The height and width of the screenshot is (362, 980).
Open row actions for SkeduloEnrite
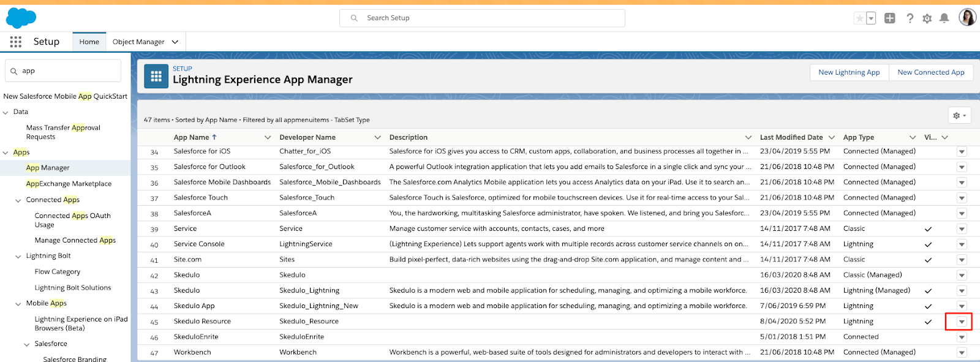[x=962, y=337]
